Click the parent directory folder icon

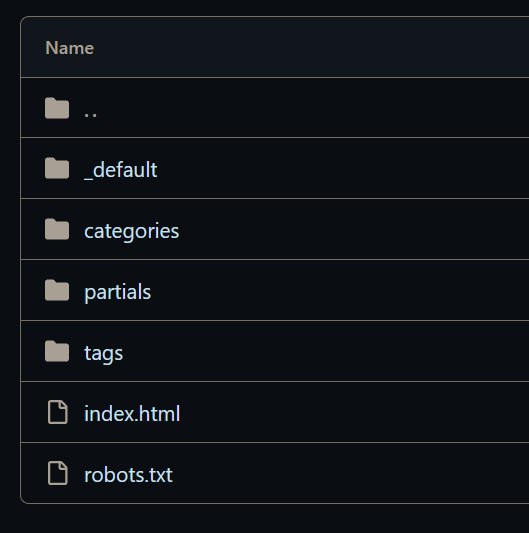57,108
